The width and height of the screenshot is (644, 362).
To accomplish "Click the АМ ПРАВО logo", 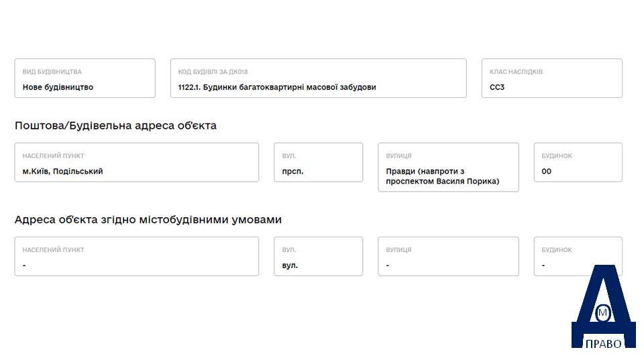I will click(603, 306).
